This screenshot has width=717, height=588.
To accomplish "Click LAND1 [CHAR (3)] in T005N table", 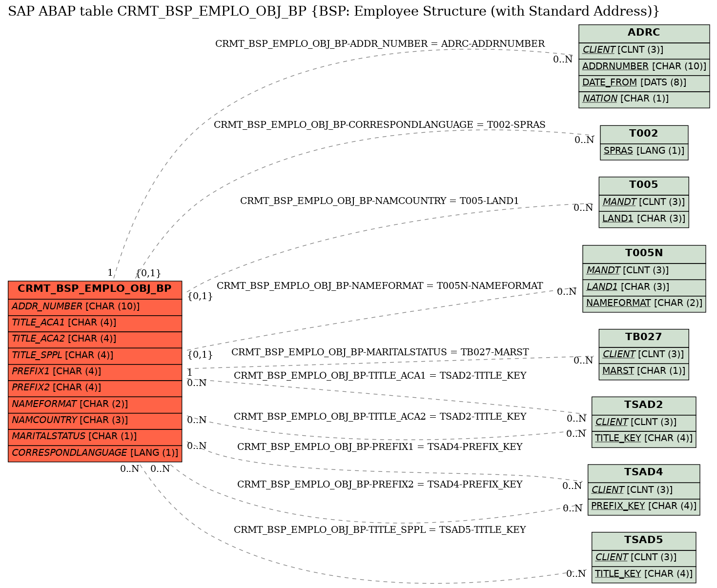I will tap(644, 287).
